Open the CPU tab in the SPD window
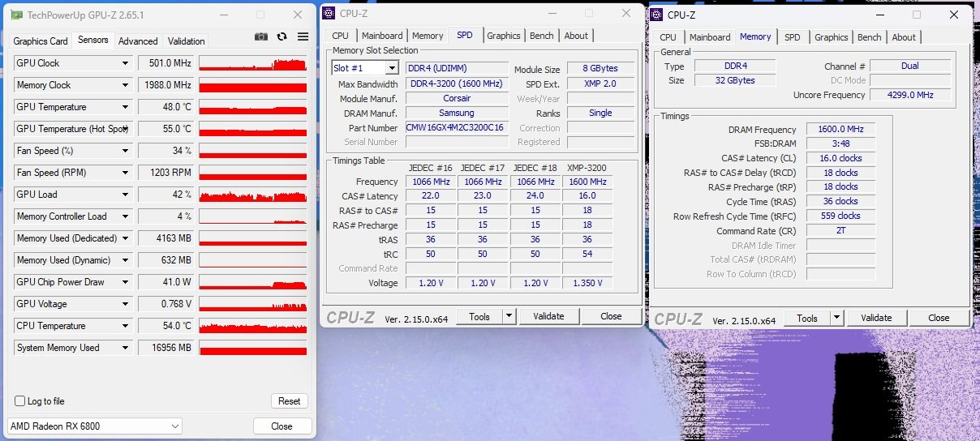Viewport: 980px width, 441px height. tap(341, 36)
